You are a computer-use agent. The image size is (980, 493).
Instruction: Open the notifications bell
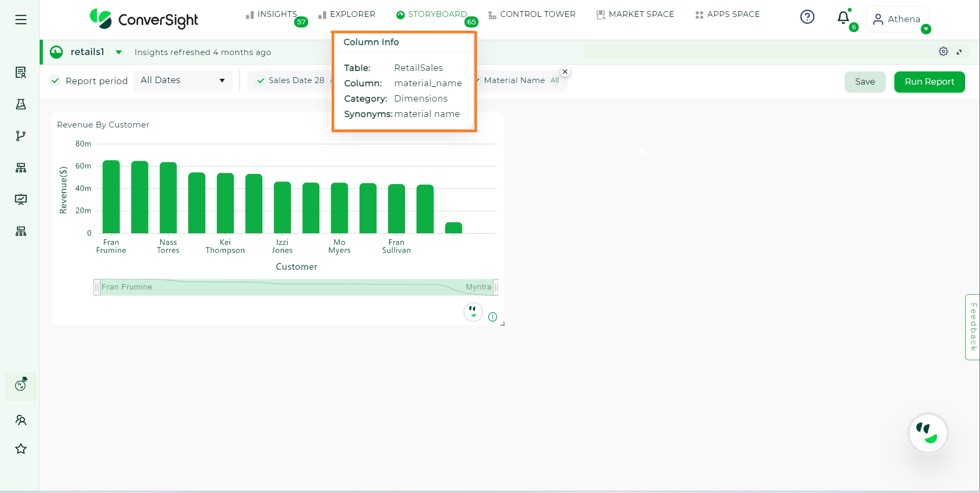click(843, 18)
